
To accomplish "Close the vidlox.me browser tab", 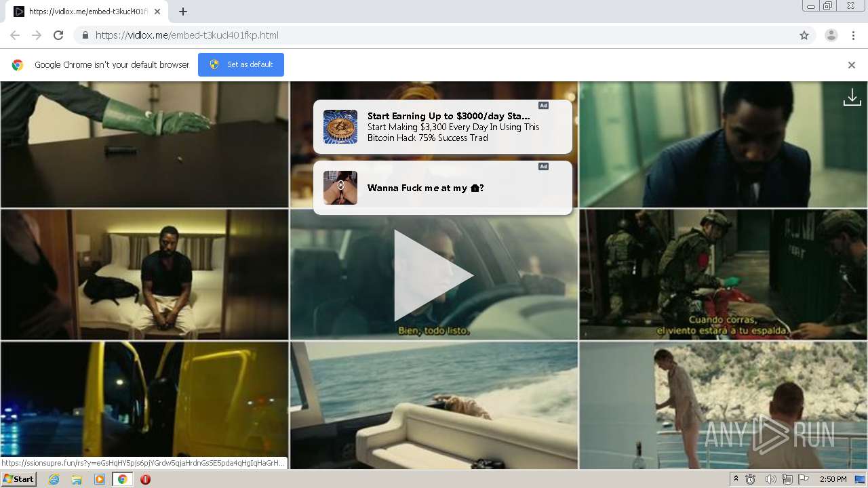I will [x=157, y=12].
